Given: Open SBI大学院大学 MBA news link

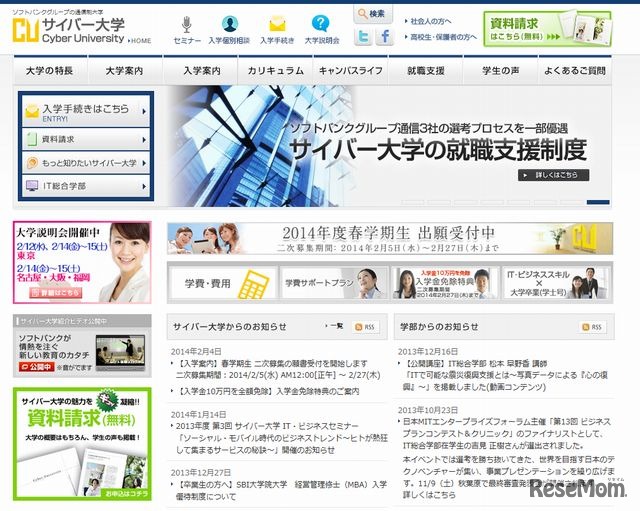Looking at the screenshot, I should (x=282, y=491).
